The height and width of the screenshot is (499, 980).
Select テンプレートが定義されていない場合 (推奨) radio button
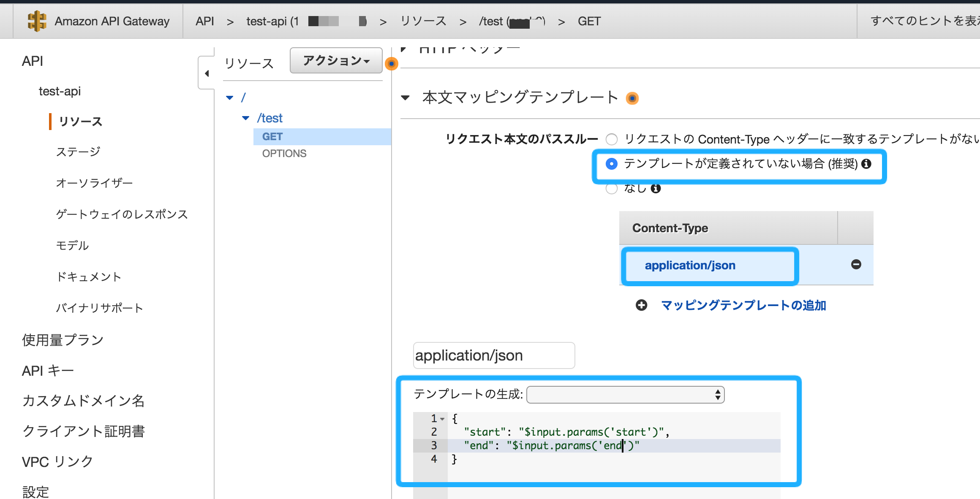(611, 164)
